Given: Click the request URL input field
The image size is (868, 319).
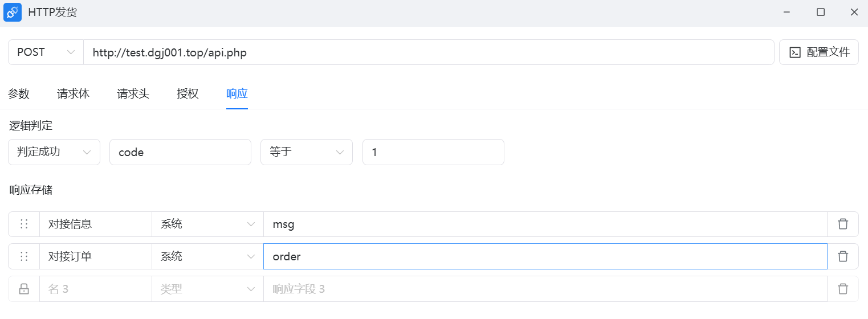Looking at the screenshot, I should pyautogui.click(x=427, y=52).
